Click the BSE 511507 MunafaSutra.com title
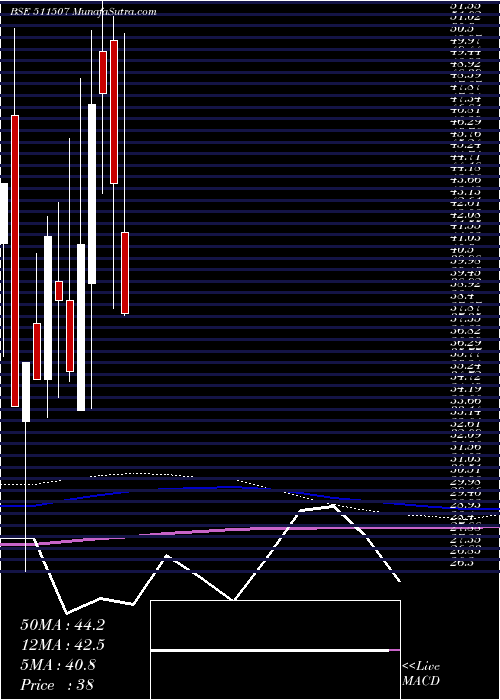The image size is (500, 700). (84, 12)
